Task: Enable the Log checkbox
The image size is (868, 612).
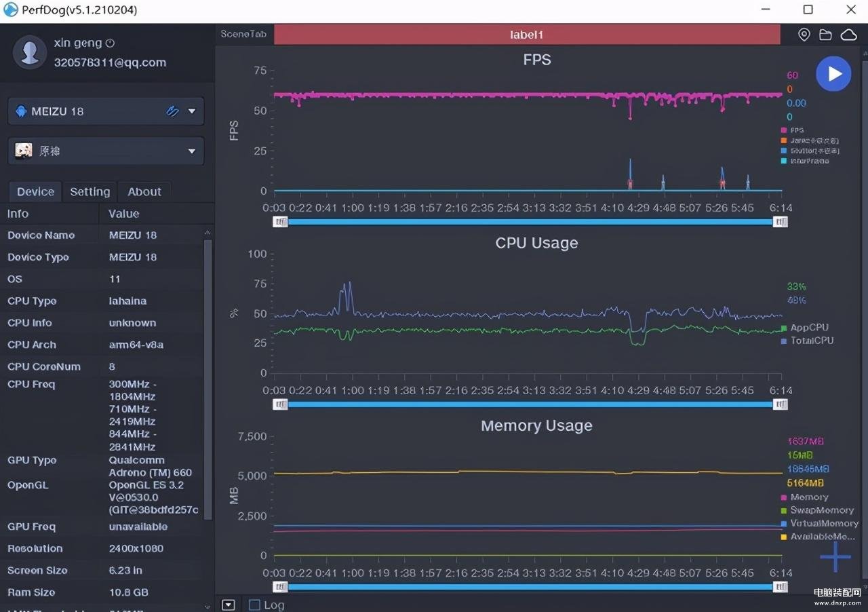Action: coord(254,605)
